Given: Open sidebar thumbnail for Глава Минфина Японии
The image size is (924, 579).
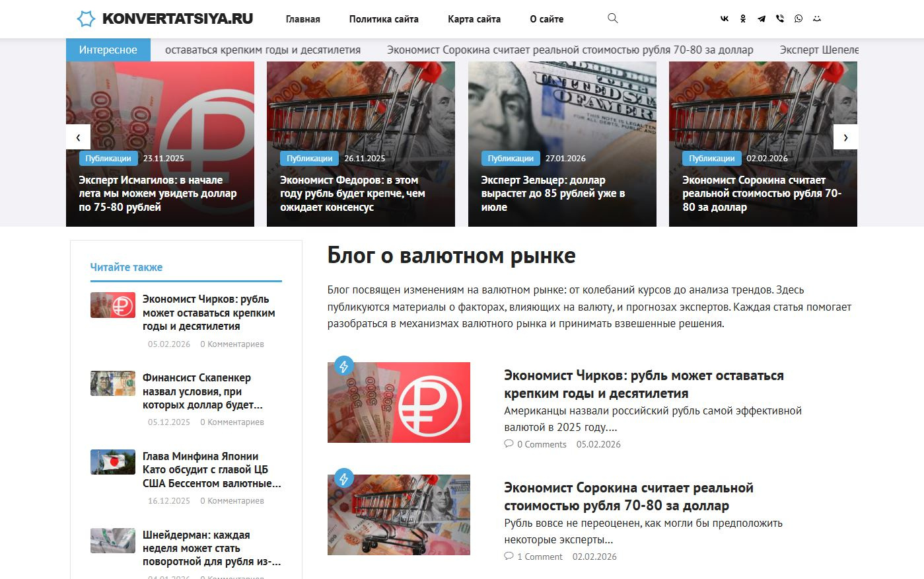Looking at the screenshot, I should pos(113,462).
